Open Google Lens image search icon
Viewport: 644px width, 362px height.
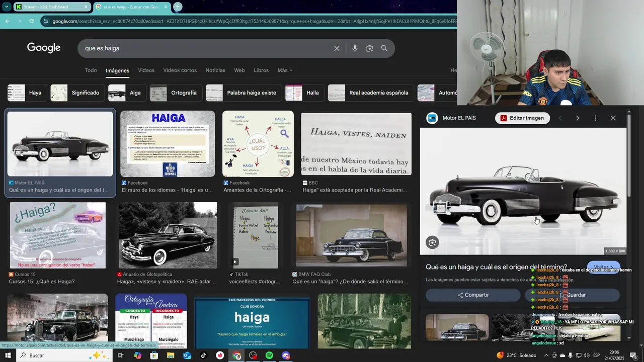[370, 48]
